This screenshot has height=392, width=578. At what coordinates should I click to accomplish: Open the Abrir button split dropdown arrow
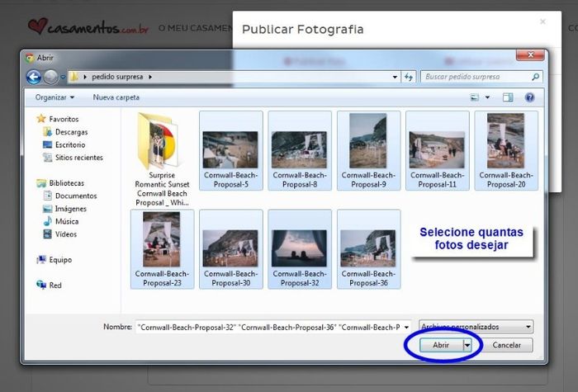pos(467,345)
